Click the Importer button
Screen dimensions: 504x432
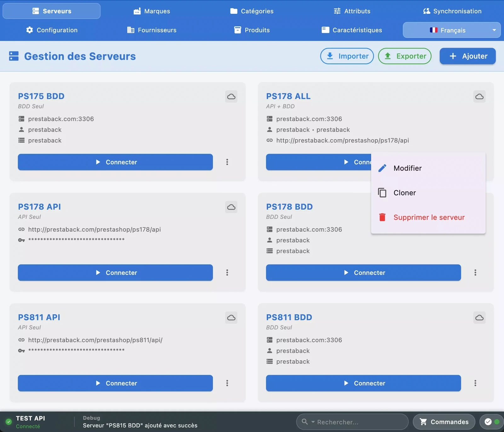pyautogui.click(x=347, y=56)
